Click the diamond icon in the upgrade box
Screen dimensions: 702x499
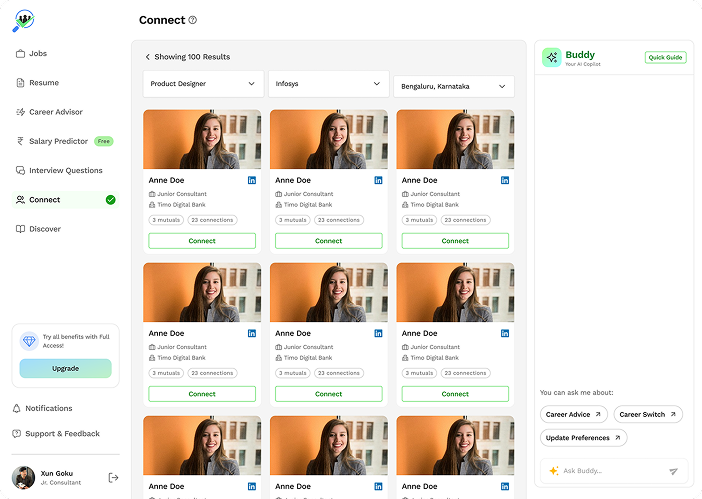coord(29,341)
